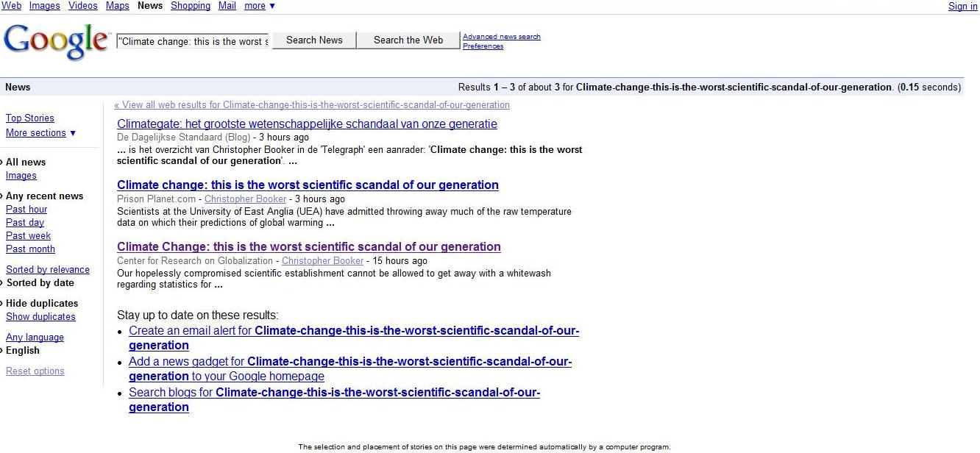This screenshot has width=980, height=453.
Task: Open the Shopping link in top navigation
Action: click(x=191, y=6)
